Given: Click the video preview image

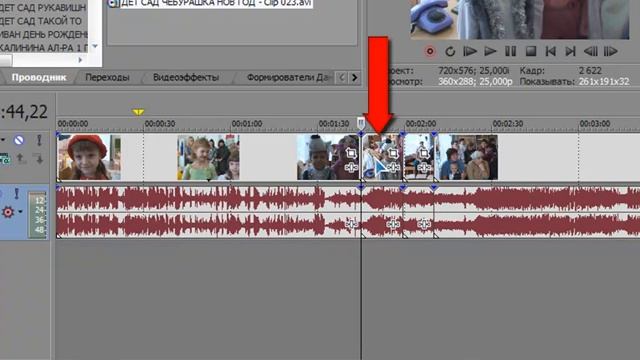Looking at the screenshot, I should (520, 20).
